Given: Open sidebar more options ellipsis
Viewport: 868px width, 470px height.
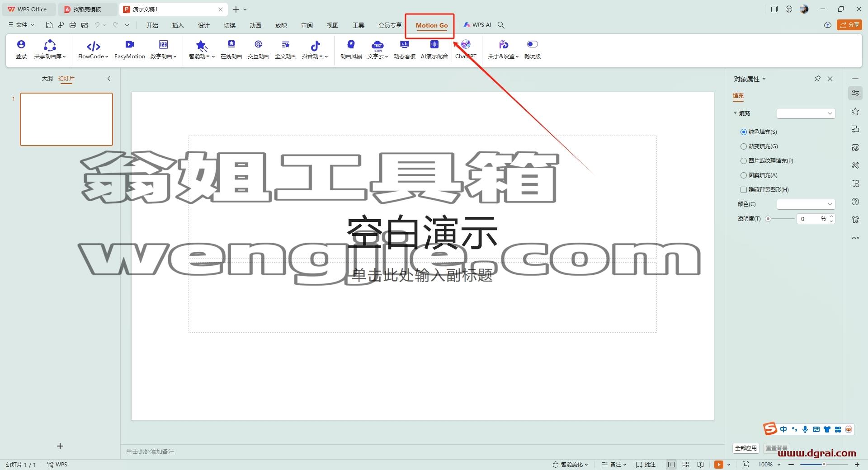Looking at the screenshot, I should point(855,238).
